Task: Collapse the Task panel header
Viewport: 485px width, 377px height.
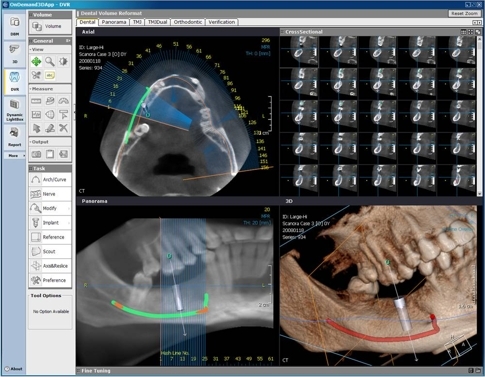Action: 50,168
